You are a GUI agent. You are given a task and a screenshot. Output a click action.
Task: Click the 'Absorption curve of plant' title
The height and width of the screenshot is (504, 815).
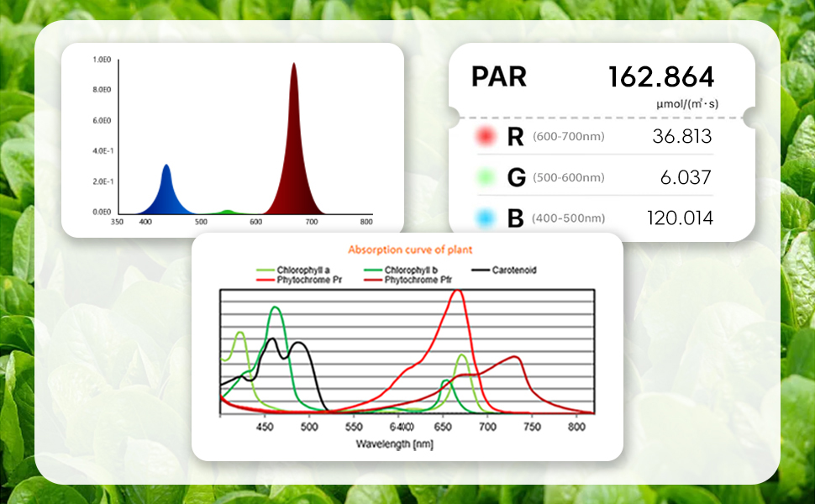[410, 250]
